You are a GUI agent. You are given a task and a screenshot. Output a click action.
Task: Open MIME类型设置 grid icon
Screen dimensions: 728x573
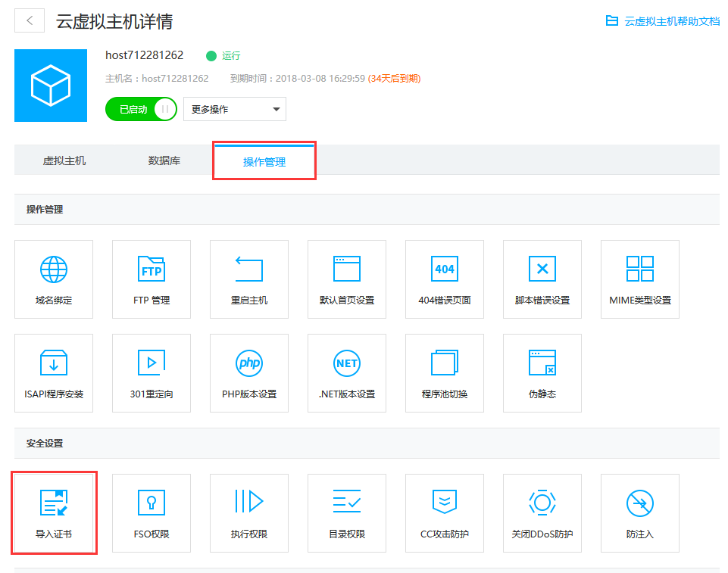point(640,269)
